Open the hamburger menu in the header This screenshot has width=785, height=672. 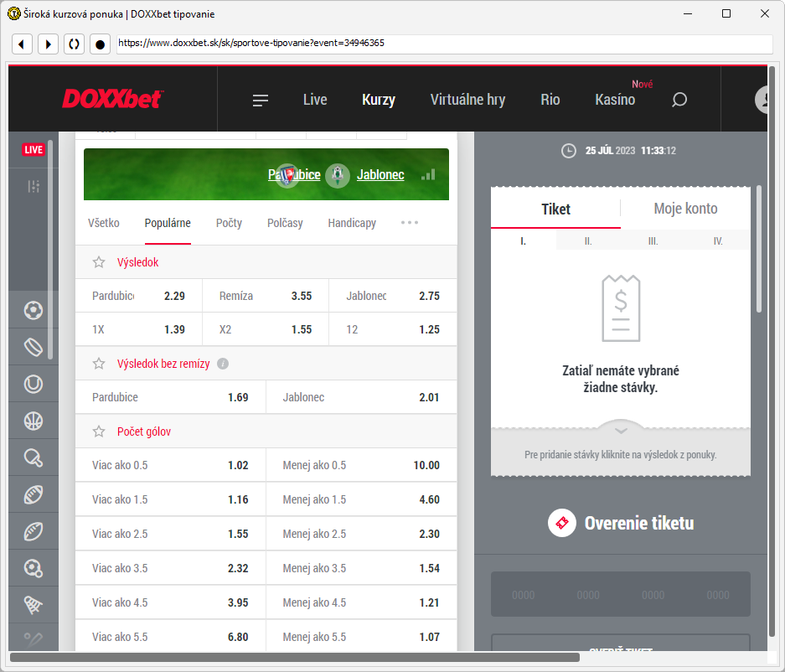pos(261,101)
